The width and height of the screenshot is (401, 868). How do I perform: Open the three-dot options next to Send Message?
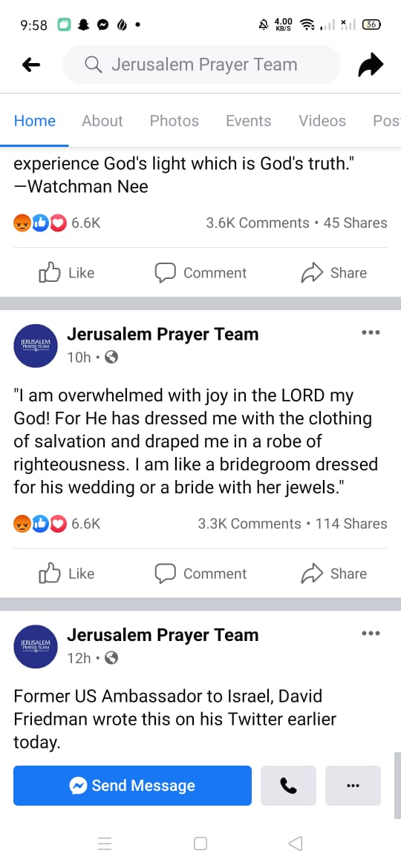click(x=353, y=785)
